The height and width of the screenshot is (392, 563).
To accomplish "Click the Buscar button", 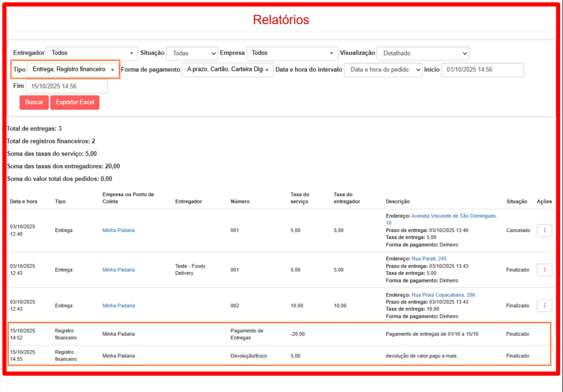I will pos(34,102).
